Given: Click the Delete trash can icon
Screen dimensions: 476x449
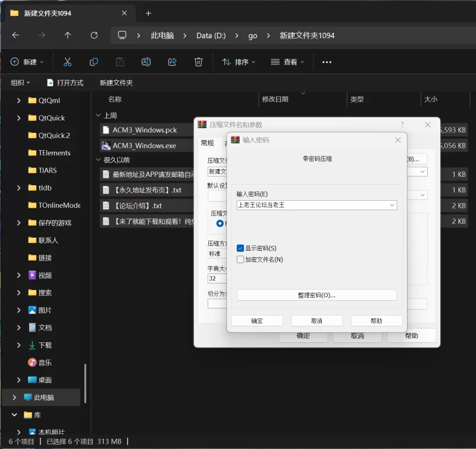Looking at the screenshot, I should (198, 62).
